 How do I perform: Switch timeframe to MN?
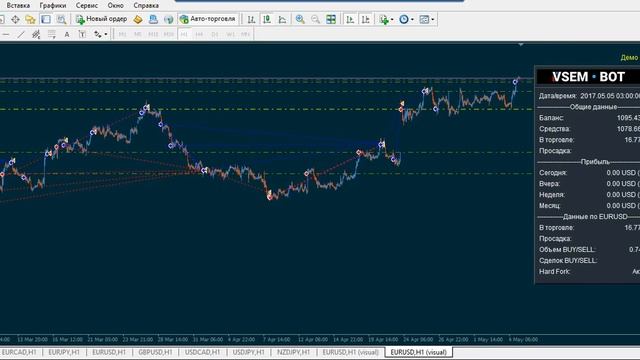(245, 35)
